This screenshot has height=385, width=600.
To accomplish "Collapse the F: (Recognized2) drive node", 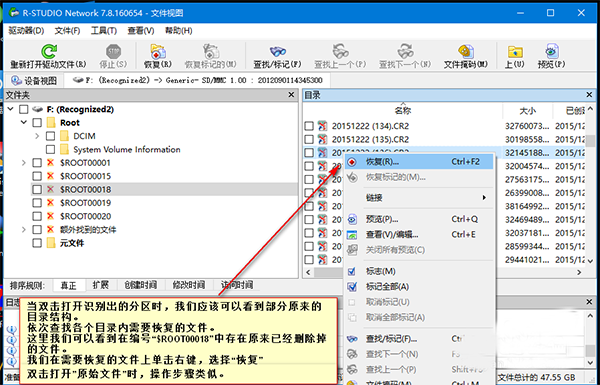I will tap(10, 109).
